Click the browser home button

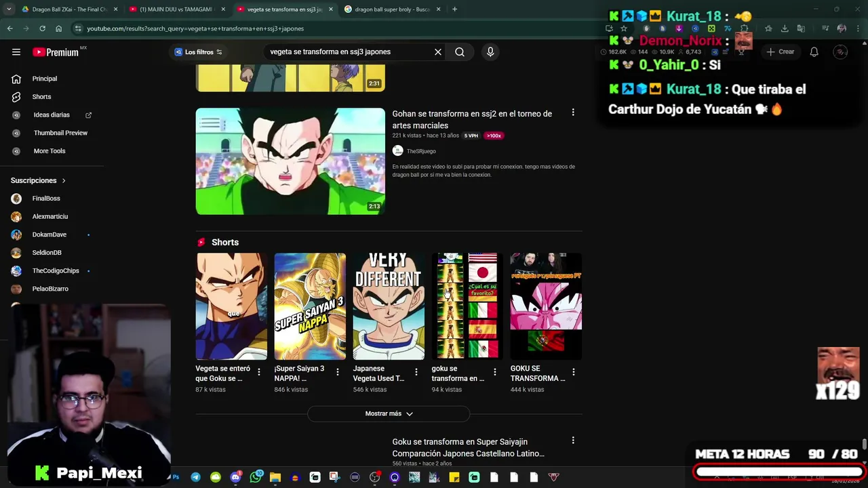pos(58,28)
